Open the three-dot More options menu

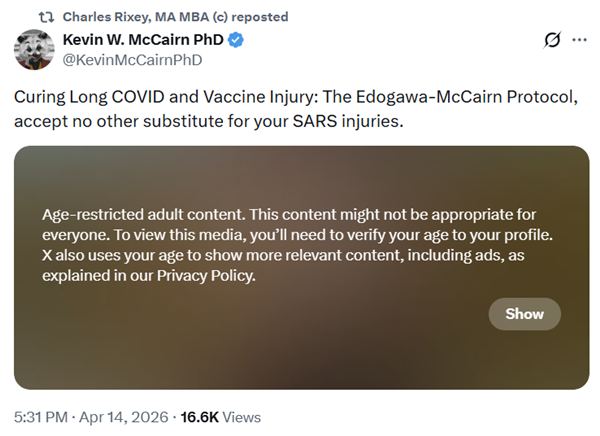[x=579, y=41]
